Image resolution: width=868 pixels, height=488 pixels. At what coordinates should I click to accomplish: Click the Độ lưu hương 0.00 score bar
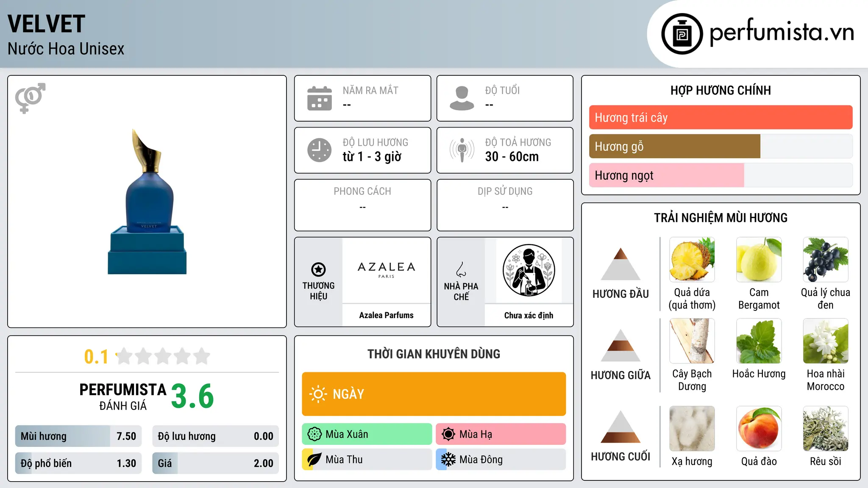click(x=215, y=436)
